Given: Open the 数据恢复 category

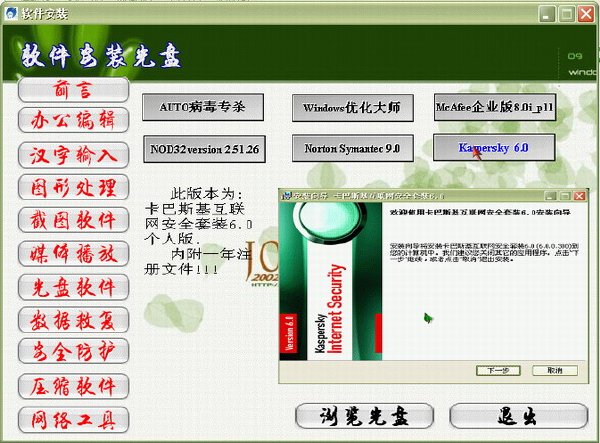Looking at the screenshot, I should (73, 319).
